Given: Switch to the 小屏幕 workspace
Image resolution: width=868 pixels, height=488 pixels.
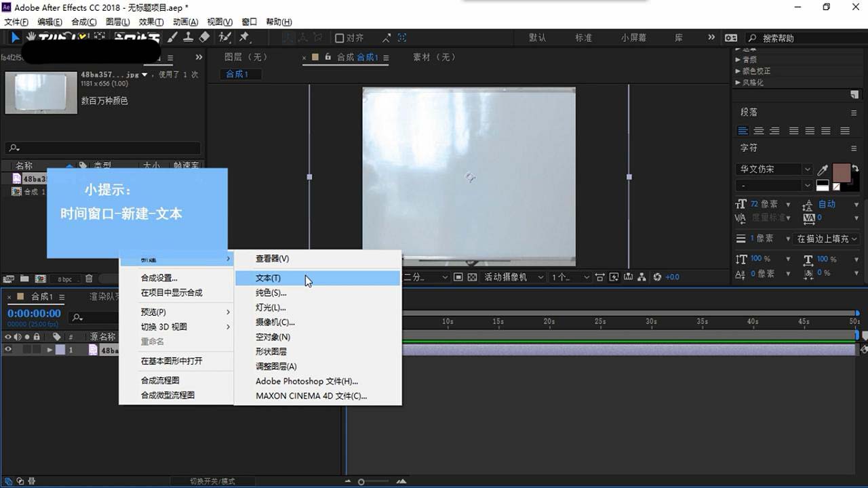Looking at the screenshot, I should point(633,38).
